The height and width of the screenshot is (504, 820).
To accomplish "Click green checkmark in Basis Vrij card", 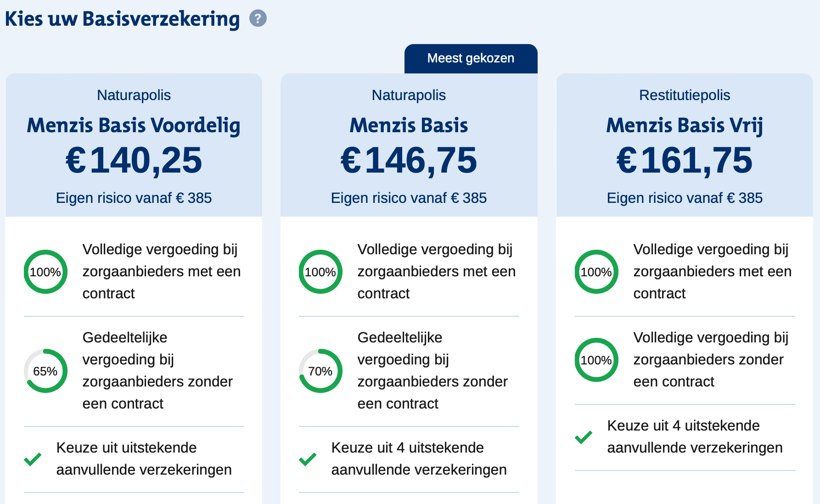I will 584,437.
